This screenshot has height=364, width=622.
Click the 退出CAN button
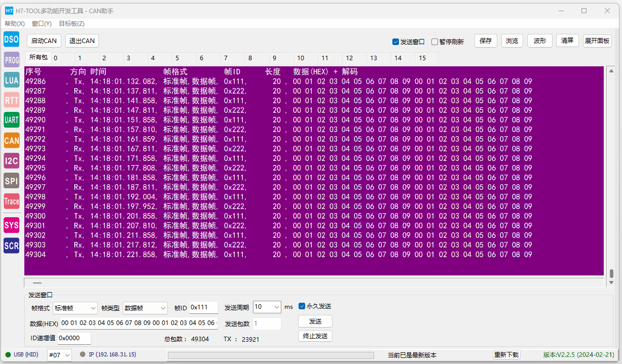82,41
